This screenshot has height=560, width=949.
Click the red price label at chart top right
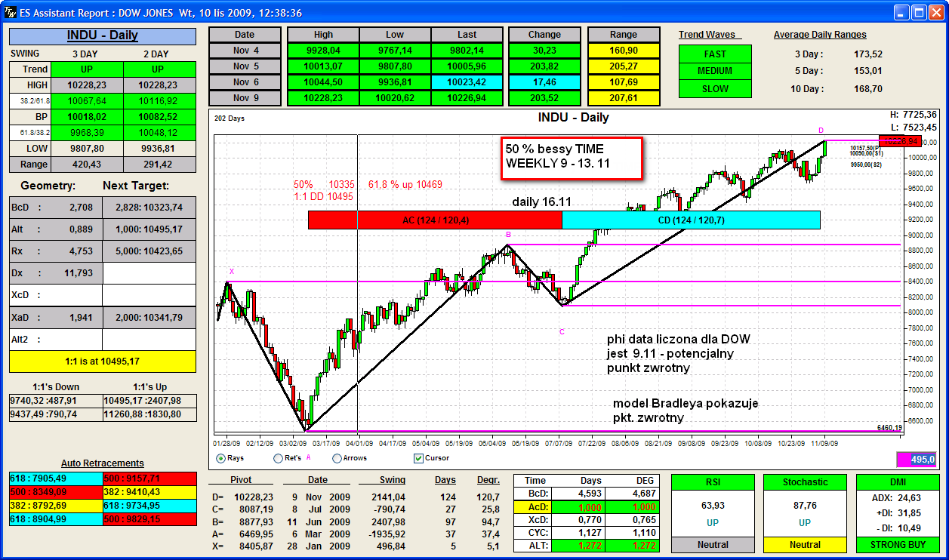[x=899, y=140]
